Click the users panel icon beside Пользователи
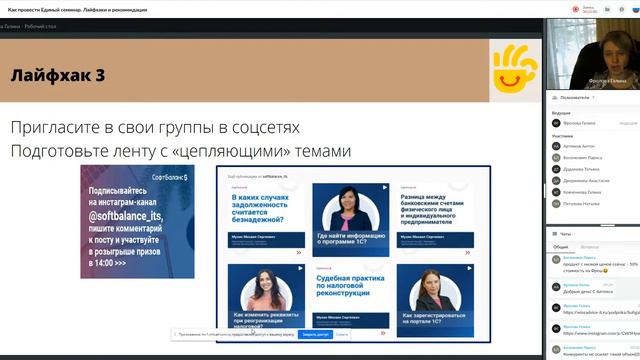This screenshot has width=640, height=360. click(x=554, y=98)
